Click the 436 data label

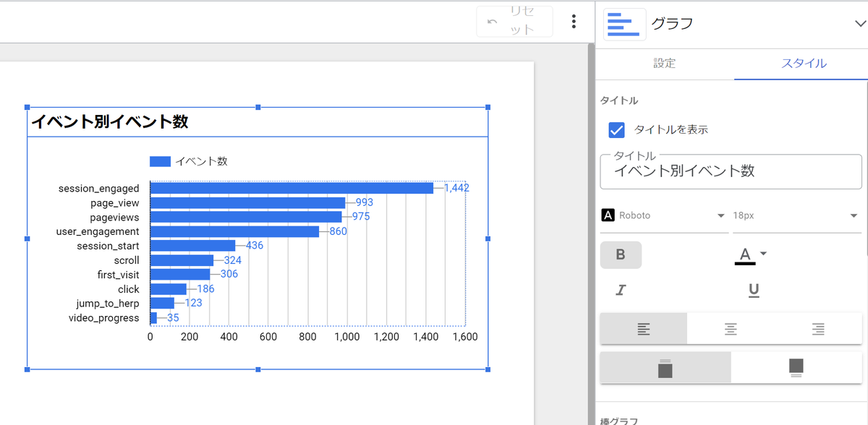coord(255,246)
